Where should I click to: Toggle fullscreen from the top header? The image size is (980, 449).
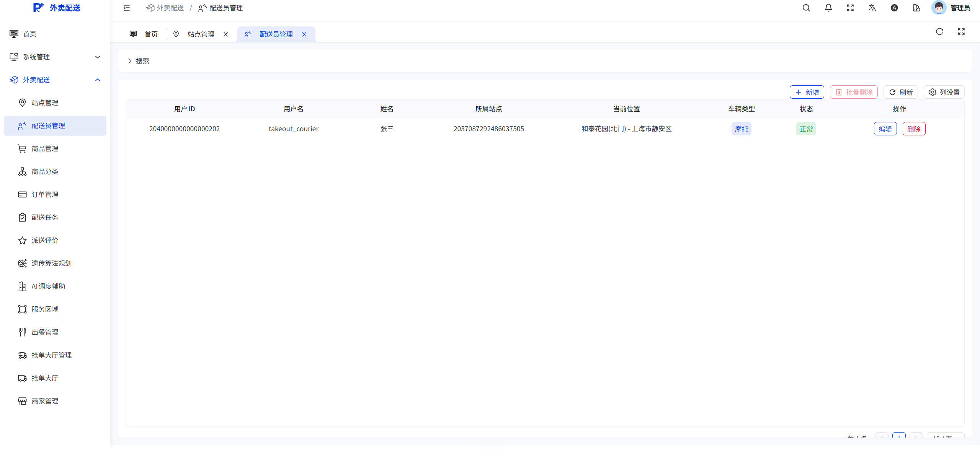click(x=850, y=8)
